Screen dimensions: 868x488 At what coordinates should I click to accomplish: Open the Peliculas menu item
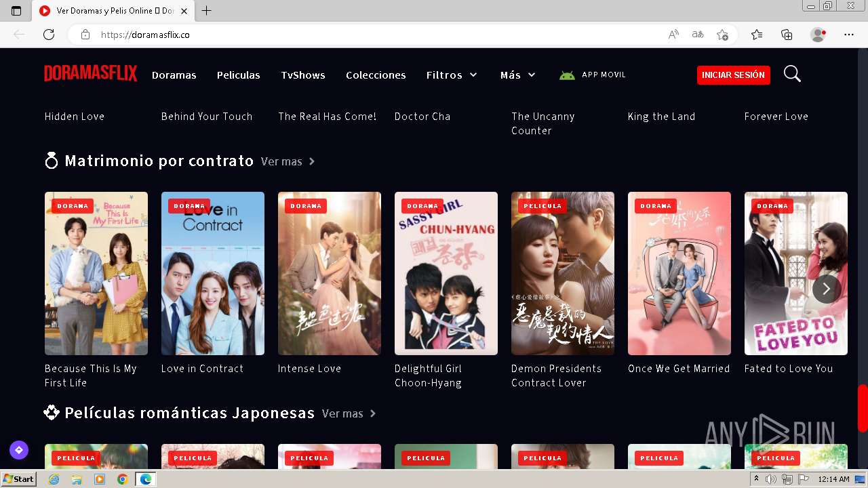(239, 75)
